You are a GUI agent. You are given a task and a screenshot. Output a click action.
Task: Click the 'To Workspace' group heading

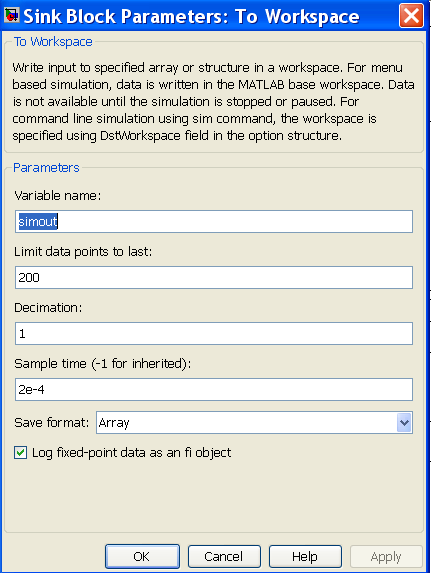tap(53, 42)
